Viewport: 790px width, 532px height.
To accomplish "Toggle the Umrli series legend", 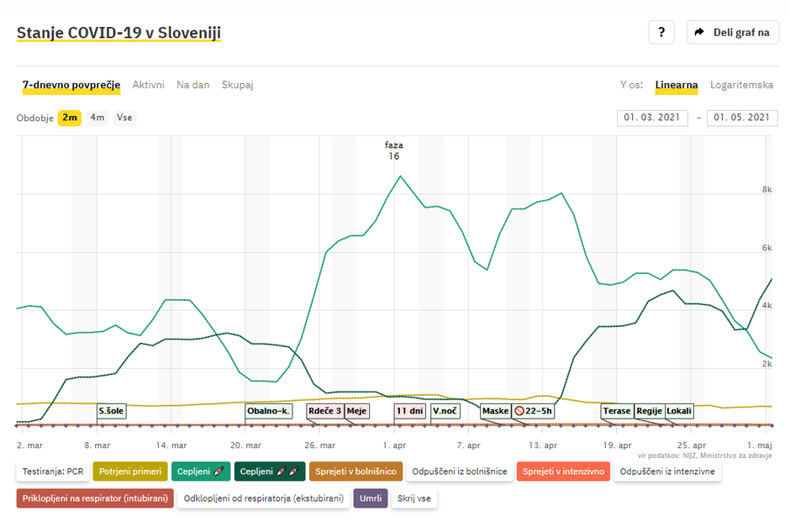I will pyautogui.click(x=370, y=498).
